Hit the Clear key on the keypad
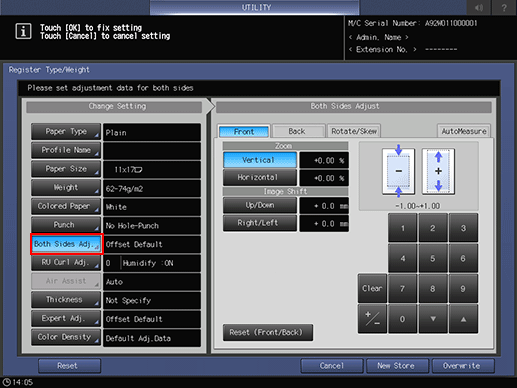Image resolution: width=517 pixels, height=388 pixels. 372,288
